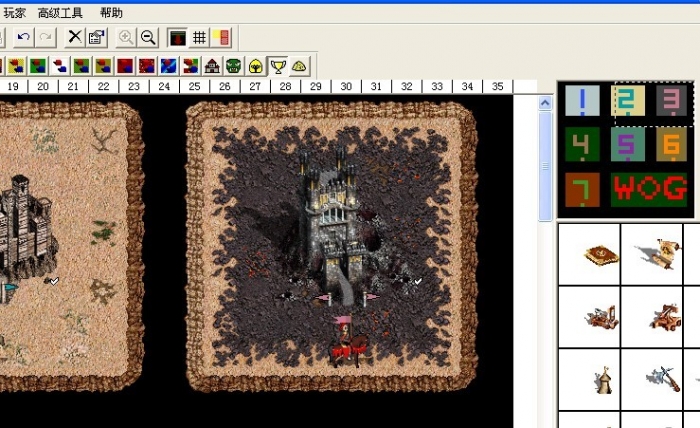Select the blue water objects icon

(169, 66)
